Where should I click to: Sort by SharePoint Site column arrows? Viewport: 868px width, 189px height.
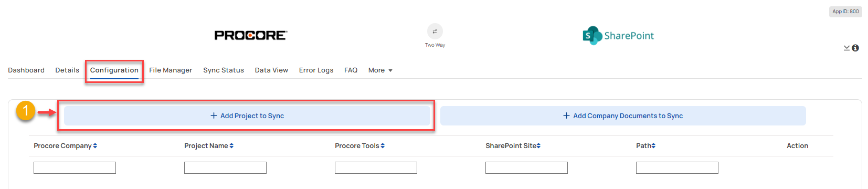point(538,146)
